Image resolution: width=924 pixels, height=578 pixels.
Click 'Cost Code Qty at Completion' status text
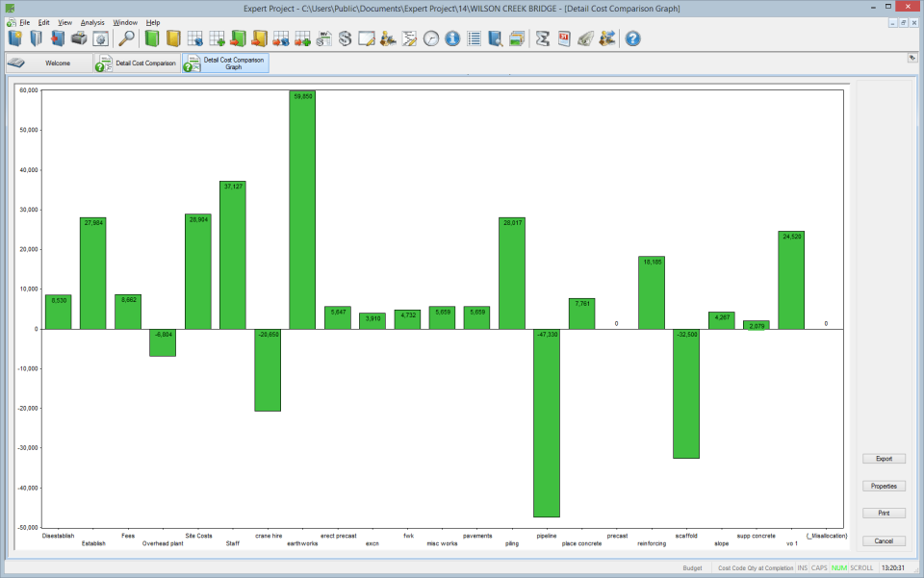(x=756, y=568)
